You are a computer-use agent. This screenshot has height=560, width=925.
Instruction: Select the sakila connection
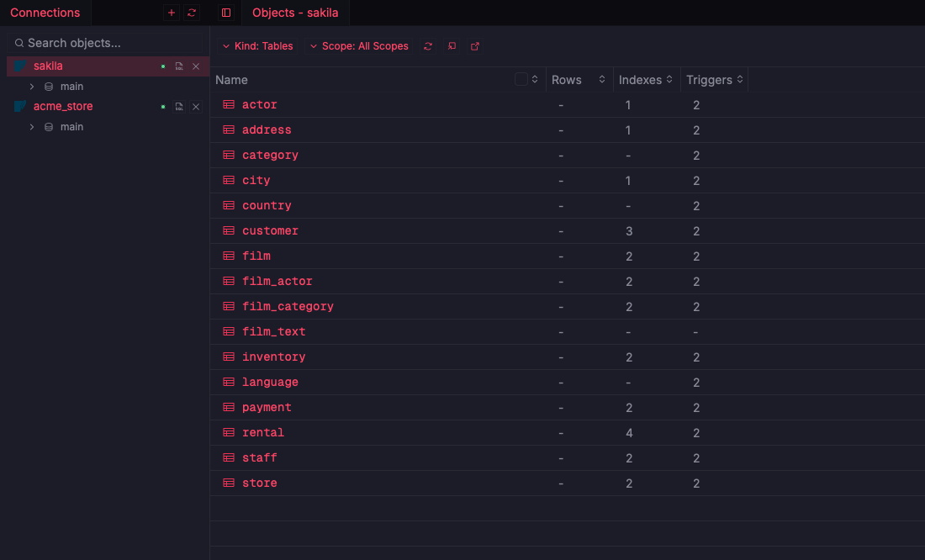[x=108, y=66]
